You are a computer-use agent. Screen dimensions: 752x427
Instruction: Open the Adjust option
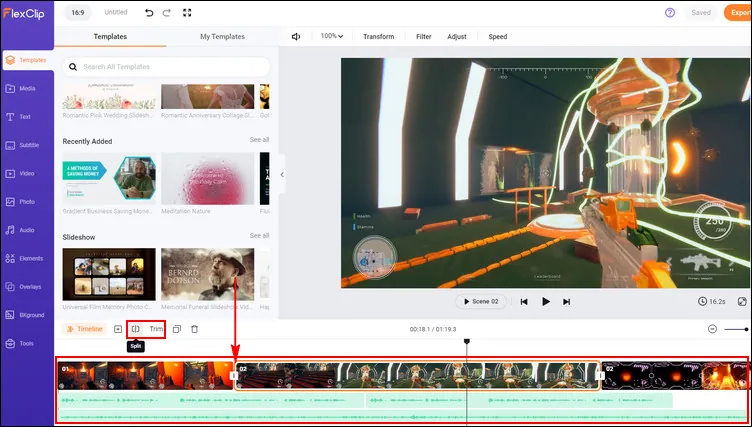457,36
